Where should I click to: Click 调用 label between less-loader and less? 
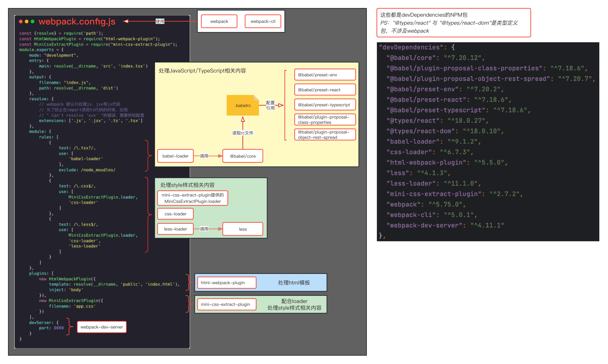point(204,229)
